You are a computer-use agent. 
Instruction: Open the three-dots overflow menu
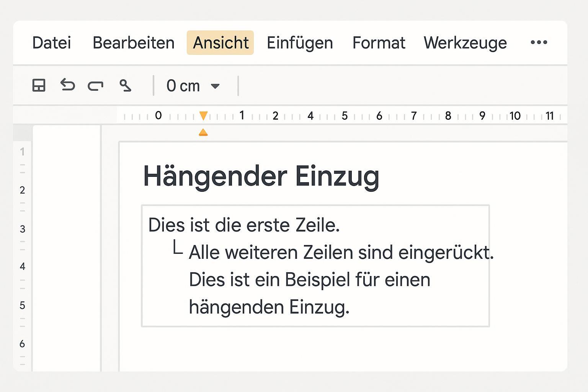tap(539, 42)
